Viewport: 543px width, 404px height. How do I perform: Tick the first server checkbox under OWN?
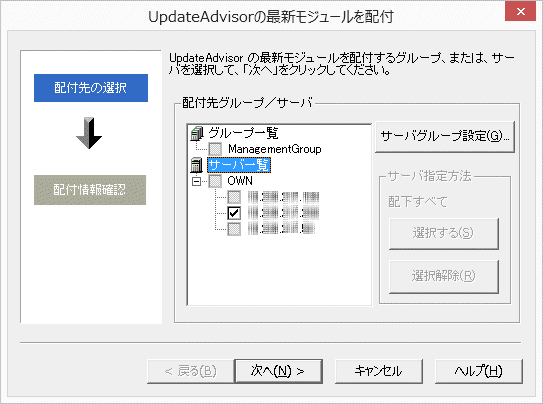(234, 197)
